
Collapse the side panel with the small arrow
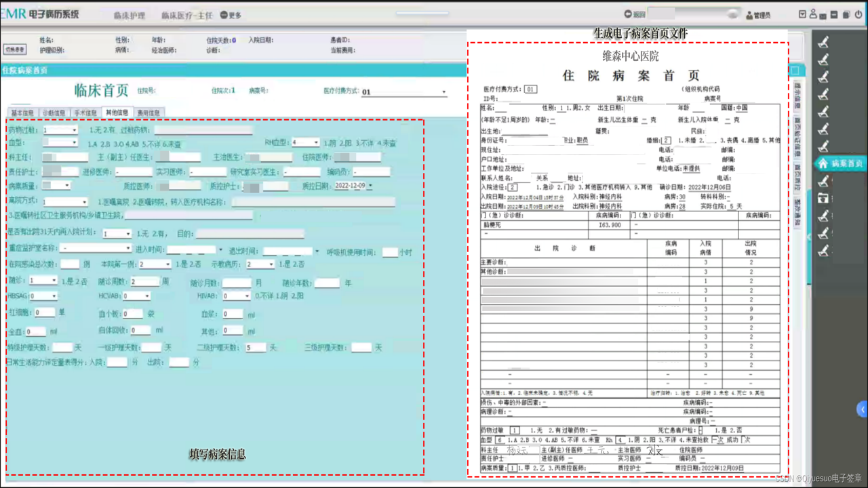(x=808, y=237)
